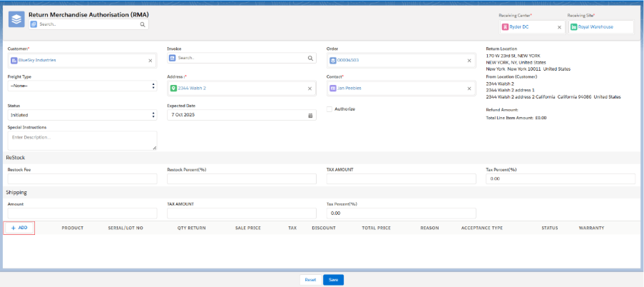Click the Restock Fee input field

coord(81,179)
